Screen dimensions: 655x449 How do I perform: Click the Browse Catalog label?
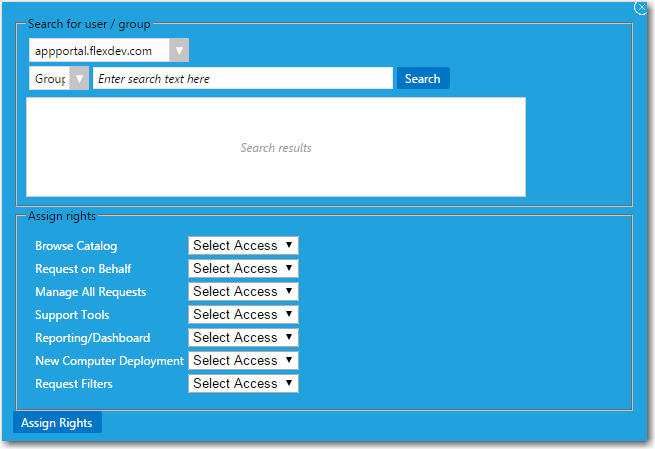pos(76,246)
